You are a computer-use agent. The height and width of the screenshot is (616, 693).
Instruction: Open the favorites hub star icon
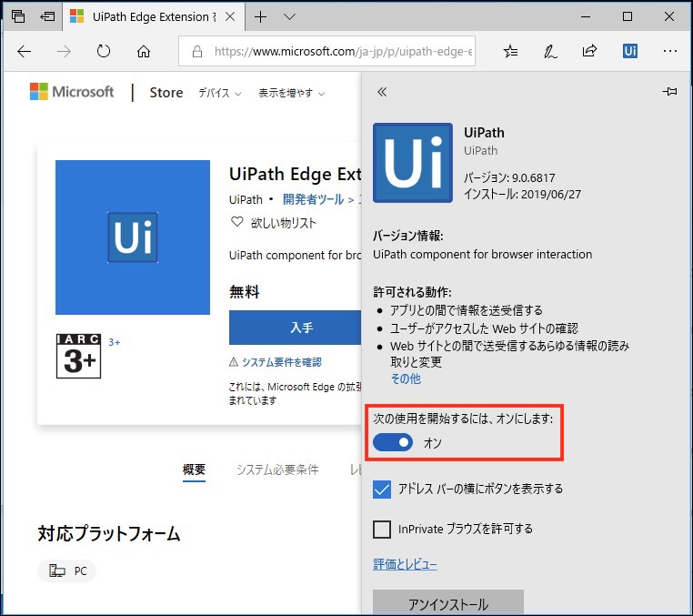(511, 52)
